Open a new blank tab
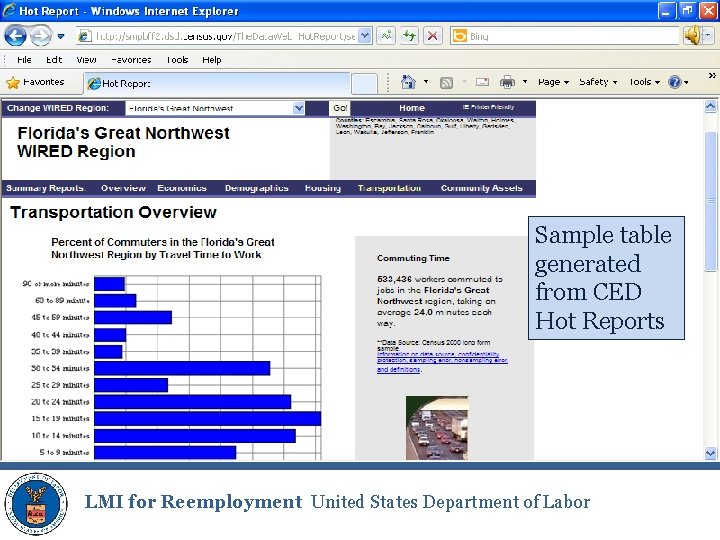The image size is (720, 540). click(x=364, y=84)
